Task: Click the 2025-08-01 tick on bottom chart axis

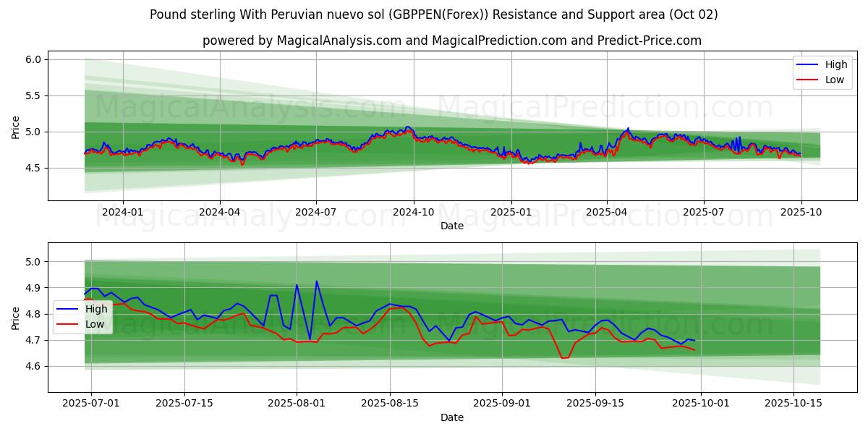Action: point(297,404)
